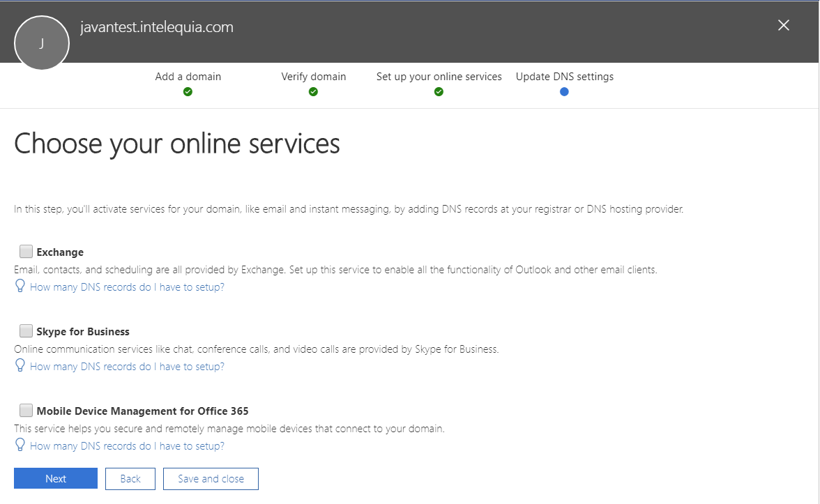The width and height of the screenshot is (820, 504).
Task: Click Save and close
Action: (x=211, y=478)
